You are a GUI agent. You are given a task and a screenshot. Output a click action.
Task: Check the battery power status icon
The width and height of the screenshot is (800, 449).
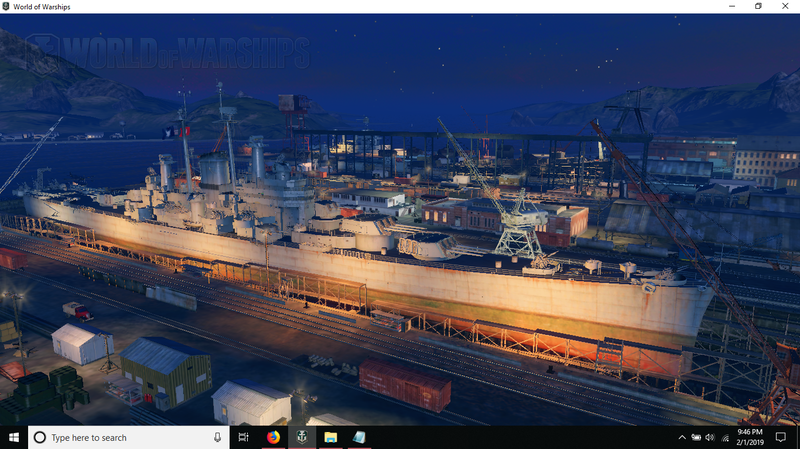pyautogui.click(x=696, y=437)
